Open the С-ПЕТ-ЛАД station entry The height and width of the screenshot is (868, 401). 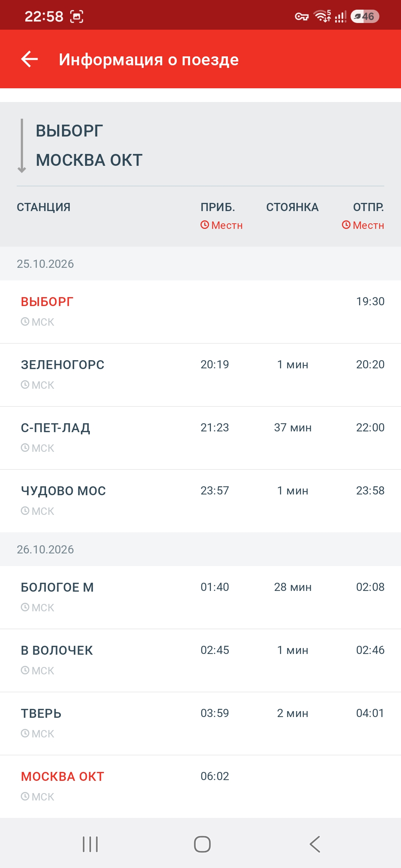click(200, 438)
